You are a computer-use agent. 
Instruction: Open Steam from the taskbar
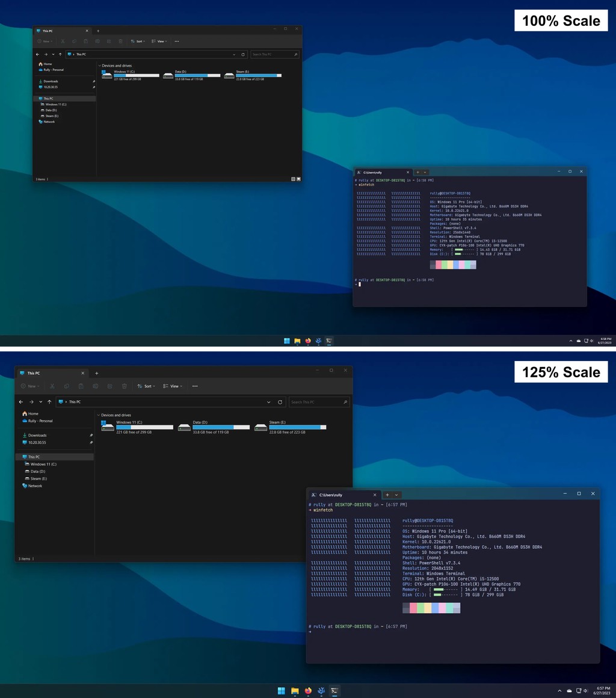click(321, 691)
